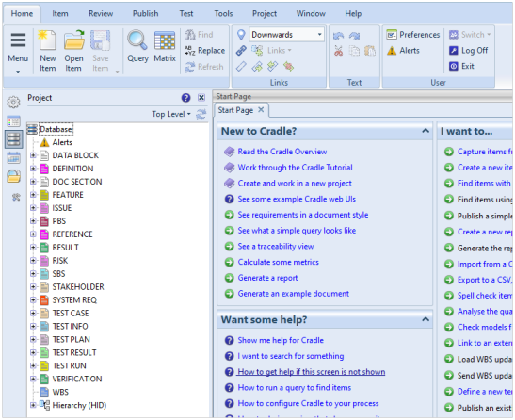Expand the FEATURE tree node

pos(33,195)
